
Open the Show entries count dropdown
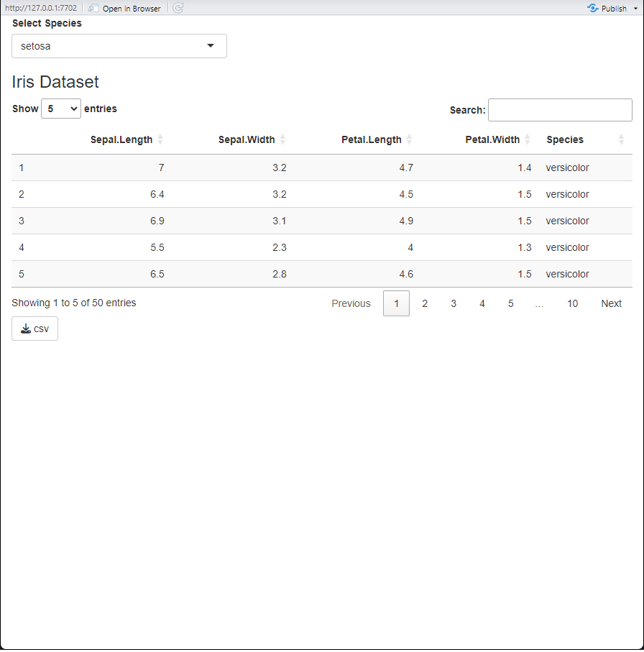coord(61,109)
